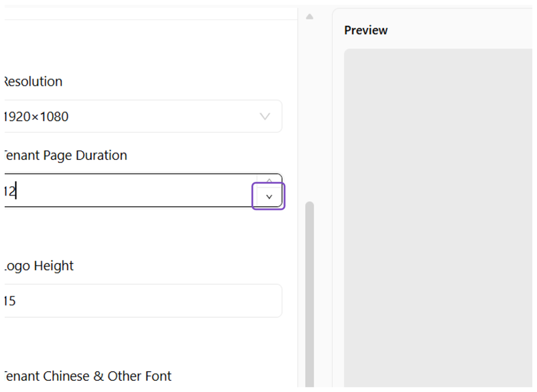Expand the Resolution dropdown chevron
Image resolution: width=537 pixels, height=392 pixels.
click(x=265, y=117)
